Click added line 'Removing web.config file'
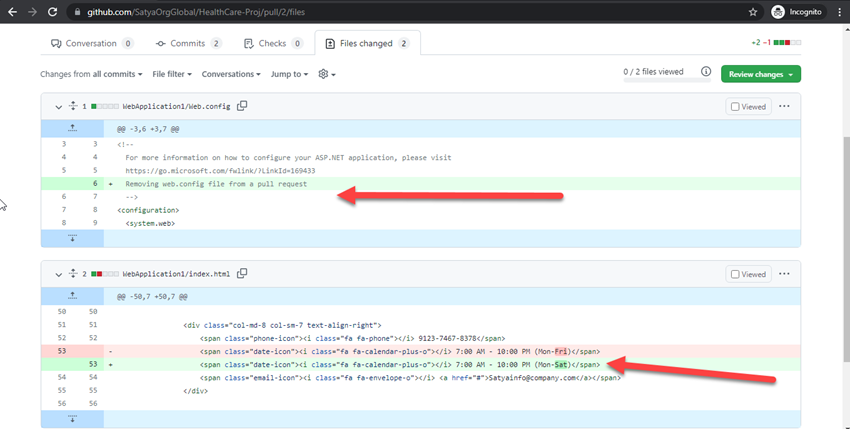Screen dimensions: 850x429 pos(421,184)
